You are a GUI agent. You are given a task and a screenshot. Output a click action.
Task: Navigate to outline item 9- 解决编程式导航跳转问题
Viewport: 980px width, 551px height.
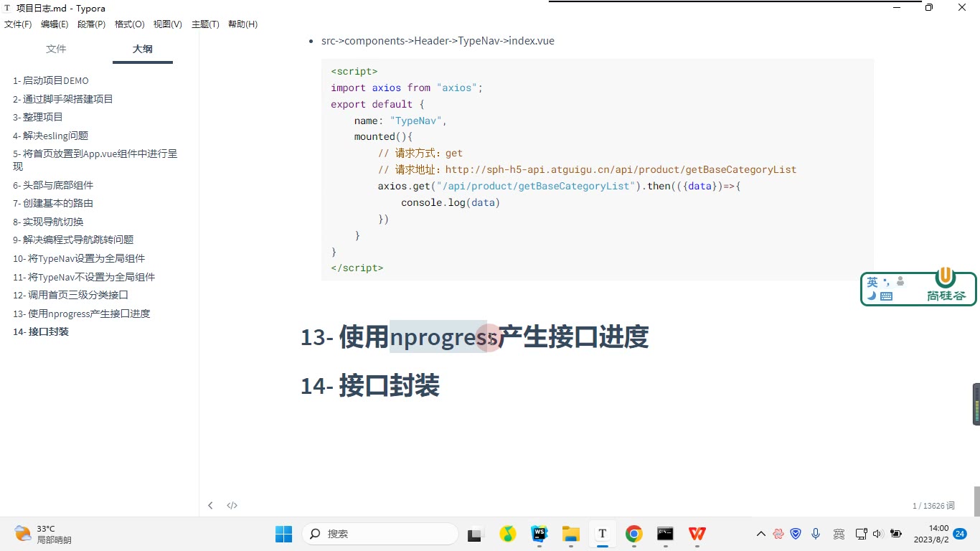[73, 240]
